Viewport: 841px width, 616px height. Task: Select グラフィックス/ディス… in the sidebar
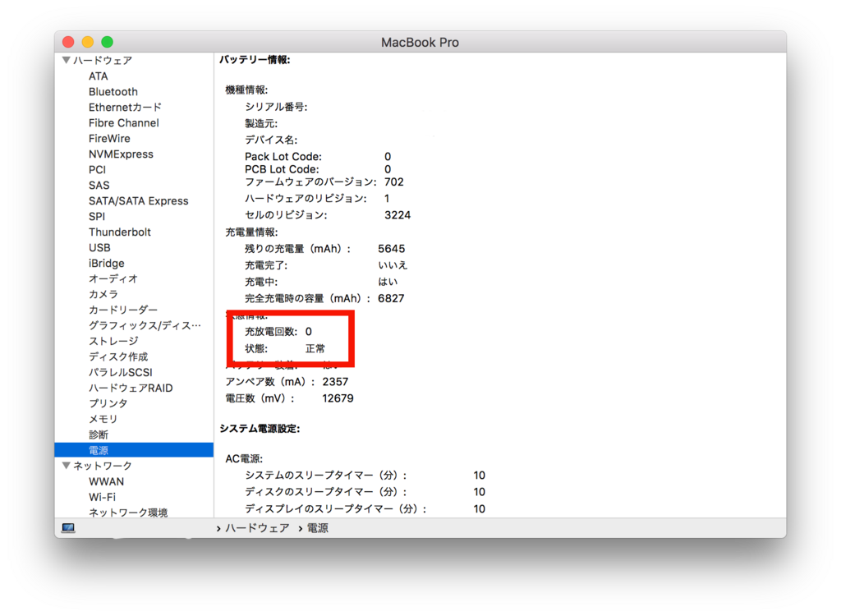[x=145, y=325]
